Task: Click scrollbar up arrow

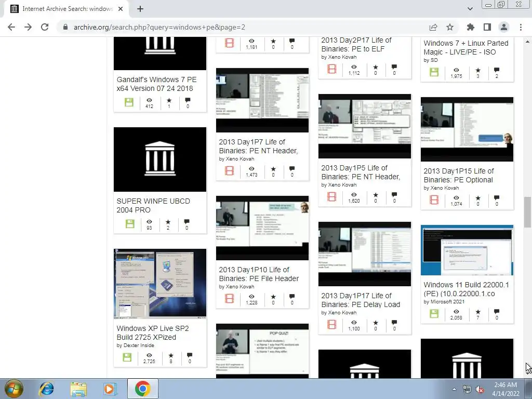Action: (x=527, y=42)
